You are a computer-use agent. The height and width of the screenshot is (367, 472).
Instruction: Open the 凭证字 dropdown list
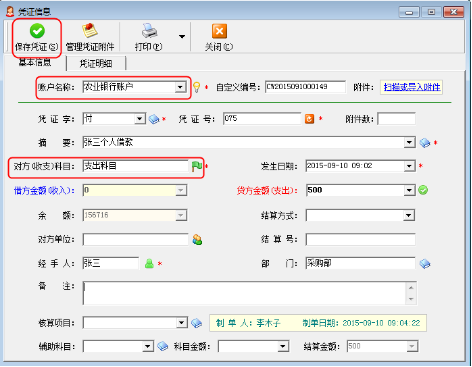click(x=140, y=119)
